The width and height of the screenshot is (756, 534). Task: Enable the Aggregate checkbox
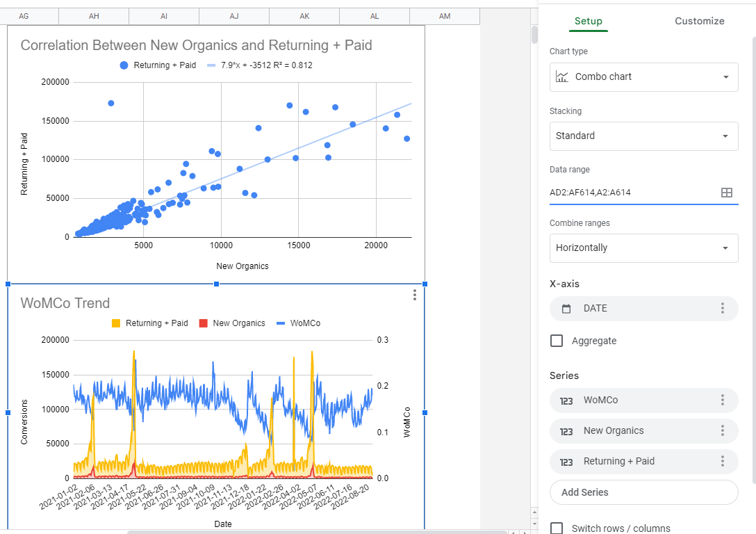point(557,341)
